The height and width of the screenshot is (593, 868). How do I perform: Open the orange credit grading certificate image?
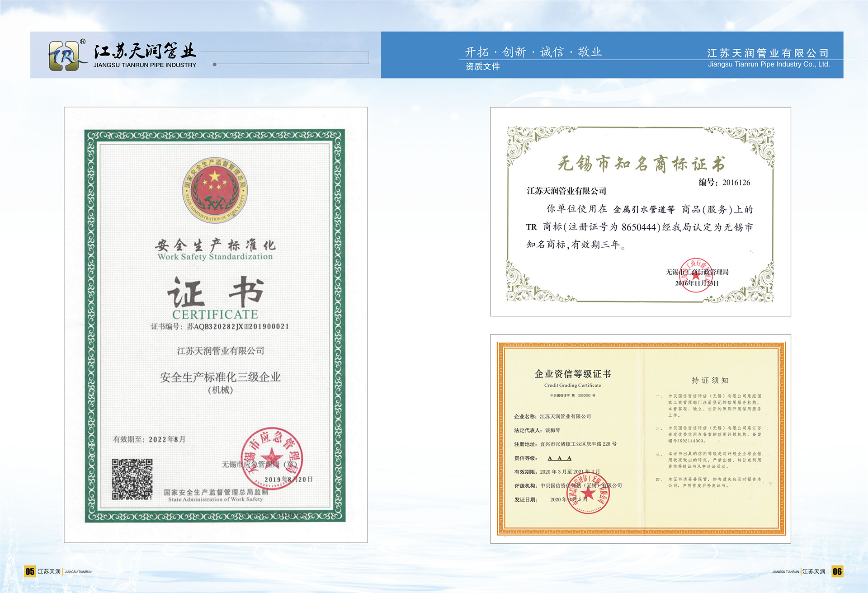[x=640, y=438]
